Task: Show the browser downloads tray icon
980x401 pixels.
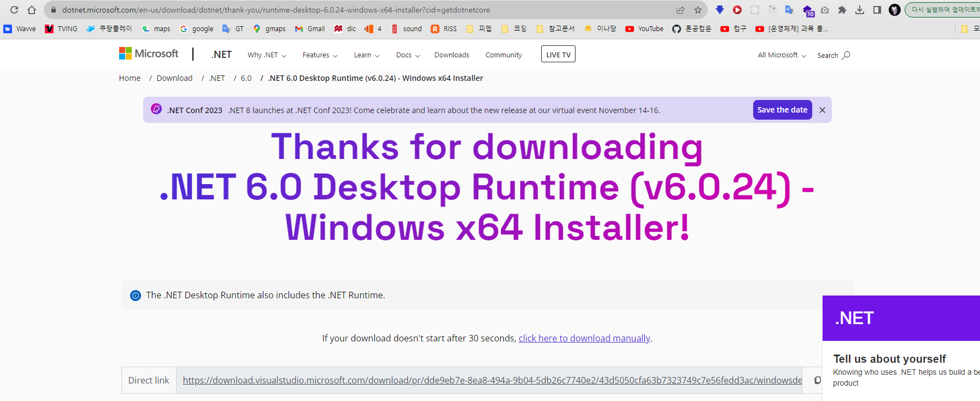Action: pyautogui.click(x=860, y=10)
